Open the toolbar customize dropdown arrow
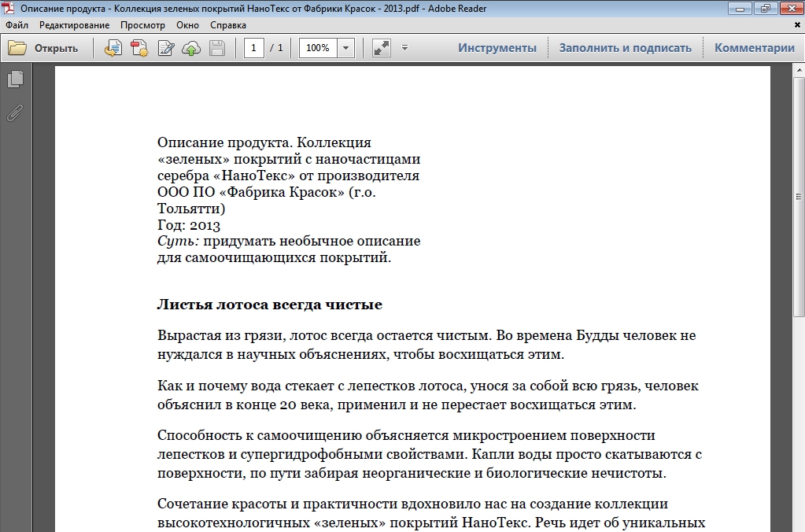Image resolution: width=805 pixels, height=532 pixels. click(404, 48)
